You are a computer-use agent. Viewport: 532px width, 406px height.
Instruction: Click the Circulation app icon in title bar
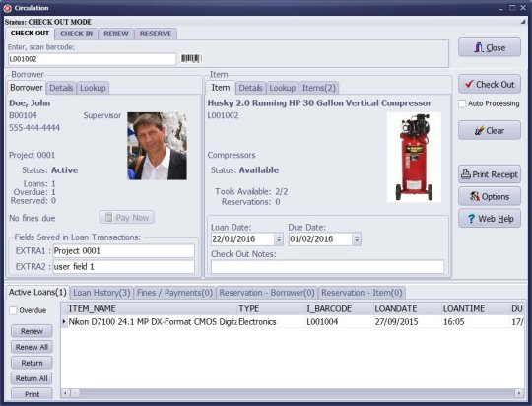7,8
